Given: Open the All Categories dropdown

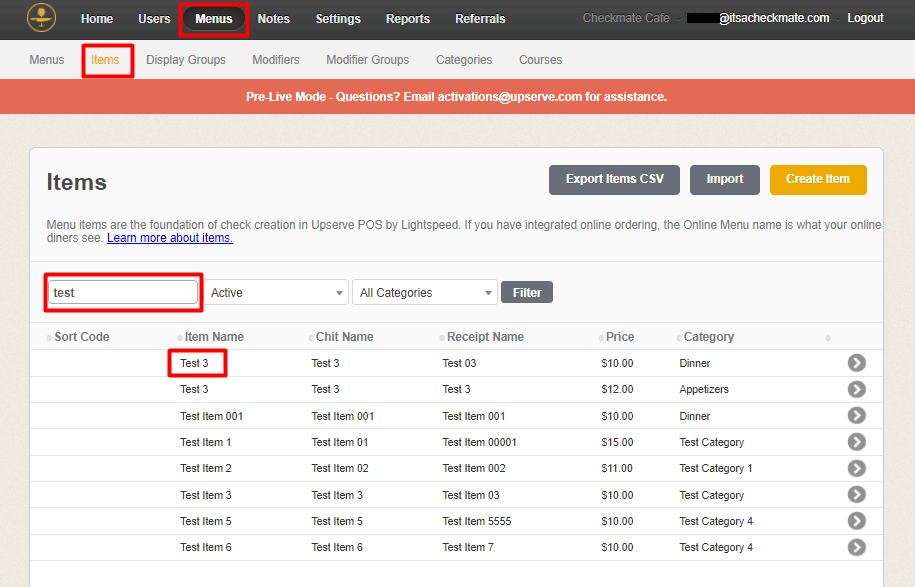Looking at the screenshot, I should (425, 292).
